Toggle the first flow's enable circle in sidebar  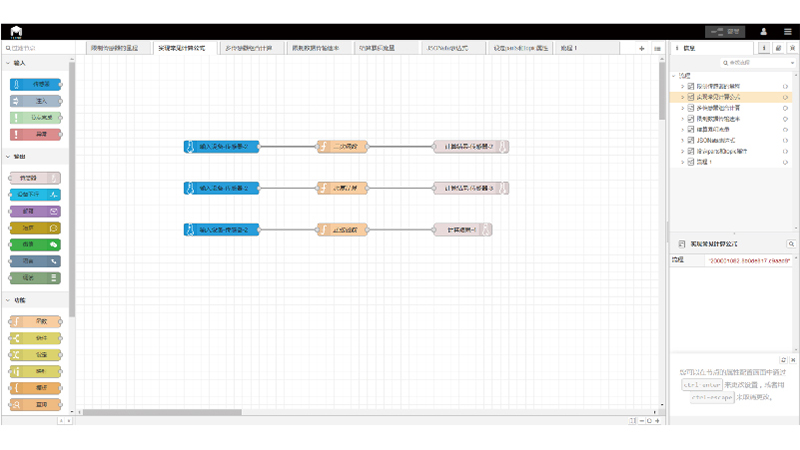point(785,87)
